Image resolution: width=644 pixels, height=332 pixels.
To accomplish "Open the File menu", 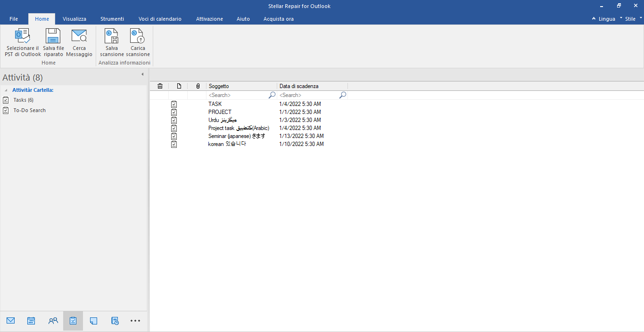I will coord(14,19).
